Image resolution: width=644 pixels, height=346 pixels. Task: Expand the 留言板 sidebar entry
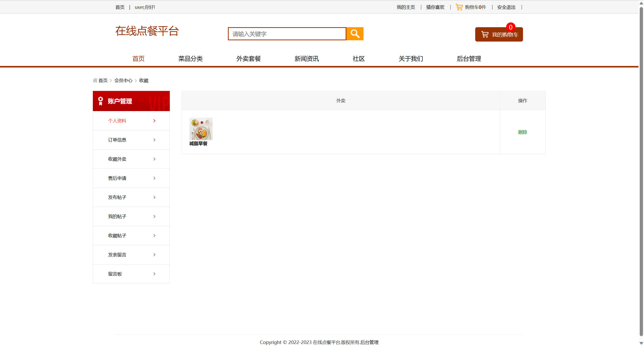pos(154,274)
